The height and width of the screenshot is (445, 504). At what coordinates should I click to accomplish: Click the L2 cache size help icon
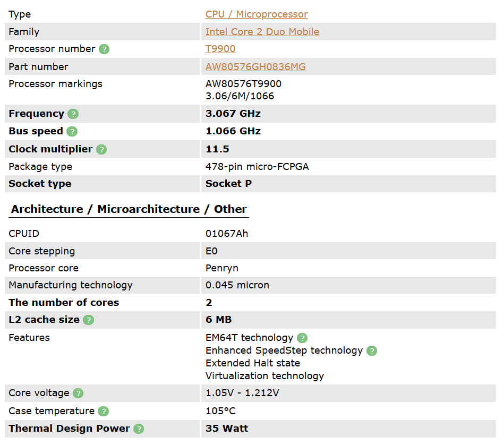point(88,320)
